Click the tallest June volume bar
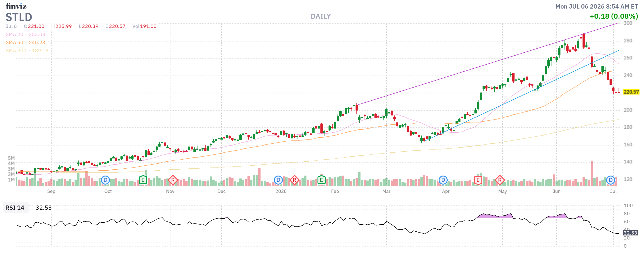The width and height of the screenshot is (644, 253). [x=592, y=174]
